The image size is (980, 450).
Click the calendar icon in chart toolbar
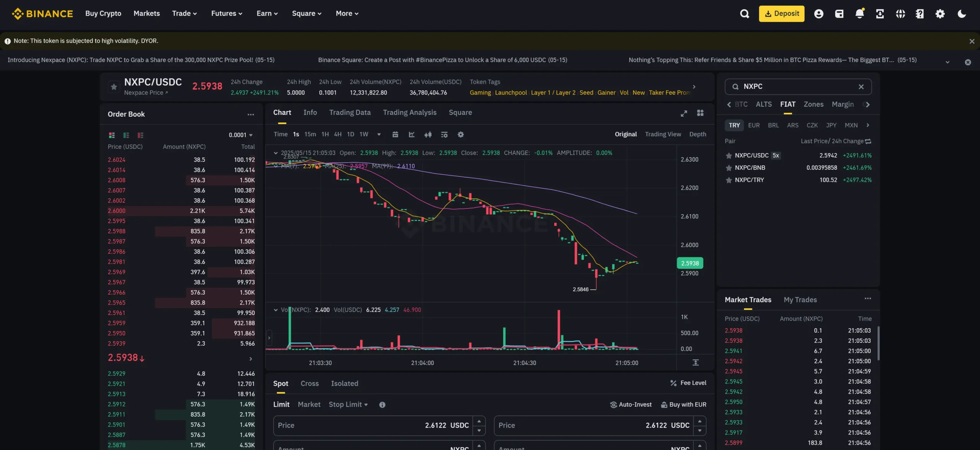(395, 134)
